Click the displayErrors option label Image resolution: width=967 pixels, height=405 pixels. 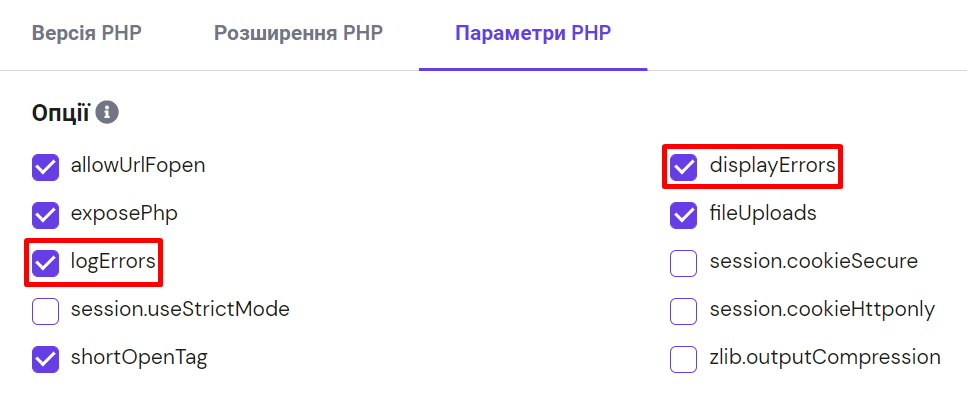click(772, 165)
